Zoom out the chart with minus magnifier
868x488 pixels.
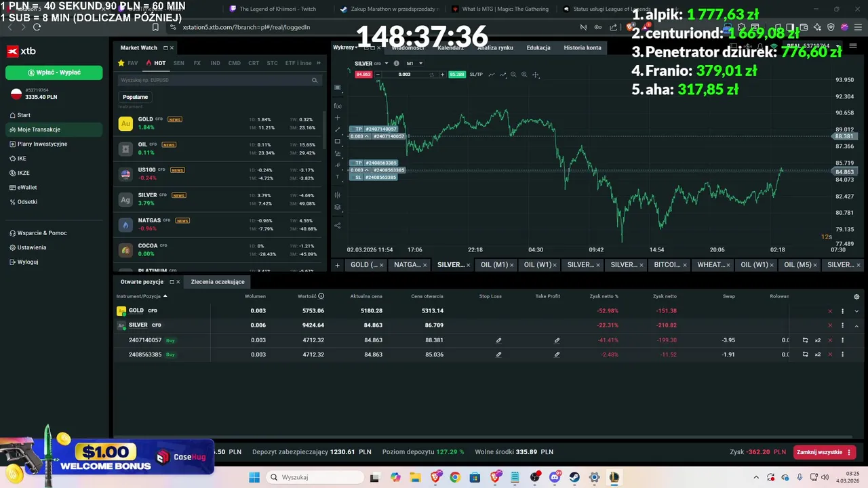tap(513, 75)
